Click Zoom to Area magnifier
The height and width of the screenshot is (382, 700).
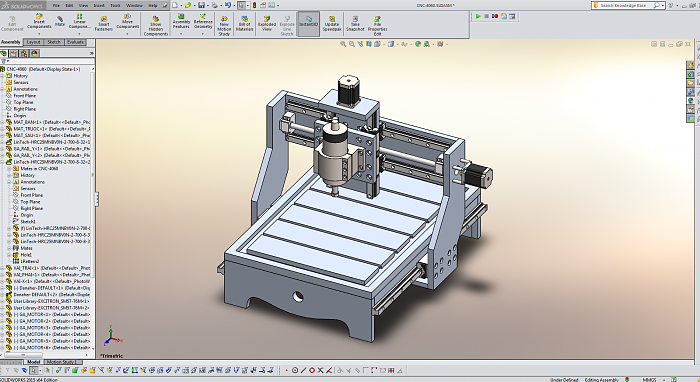352,44
